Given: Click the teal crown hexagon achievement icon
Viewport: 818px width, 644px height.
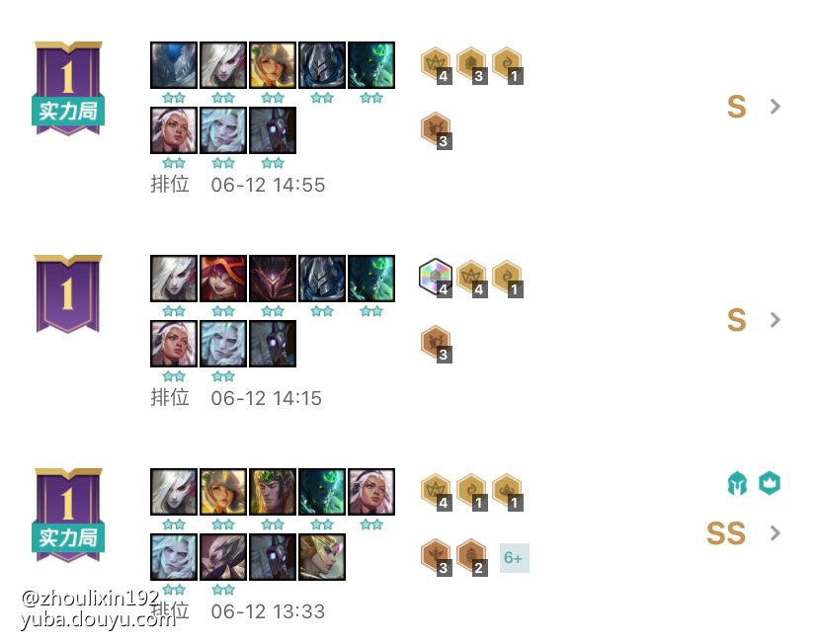Looking at the screenshot, I should (x=770, y=483).
